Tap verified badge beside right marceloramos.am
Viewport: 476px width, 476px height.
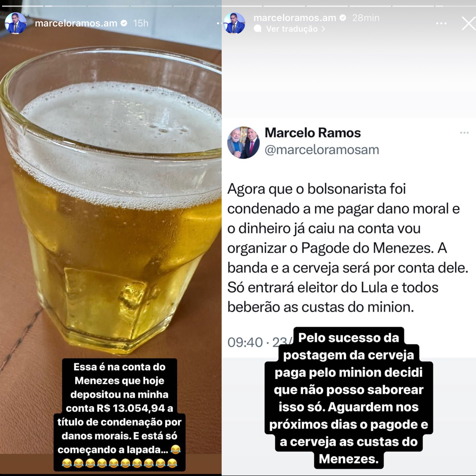pos(343,18)
